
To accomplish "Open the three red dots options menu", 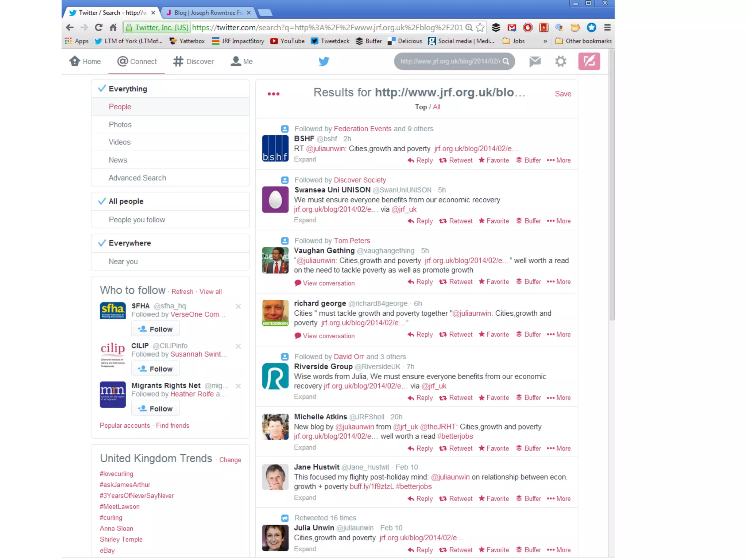I will click(x=273, y=94).
